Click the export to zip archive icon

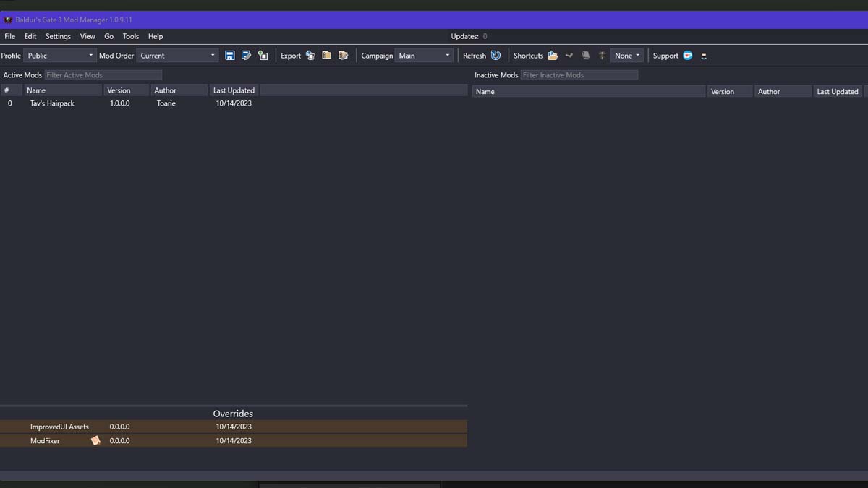327,56
